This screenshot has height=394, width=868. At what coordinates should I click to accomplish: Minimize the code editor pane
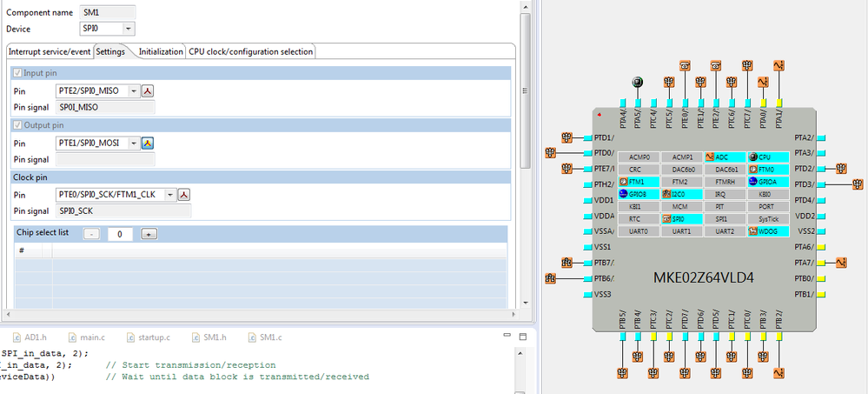(507, 337)
